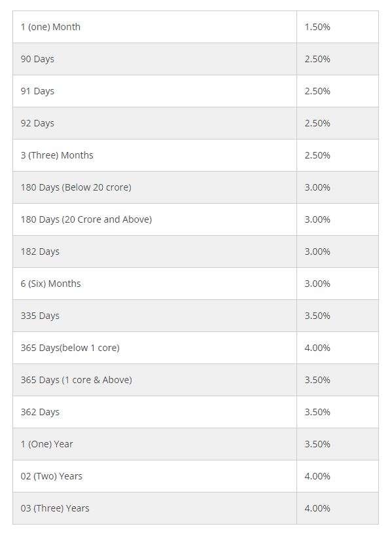The height and width of the screenshot is (539, 392).
Task: Select '180 Days (Below 20 crore)' cell
Action: pos(154,187)
